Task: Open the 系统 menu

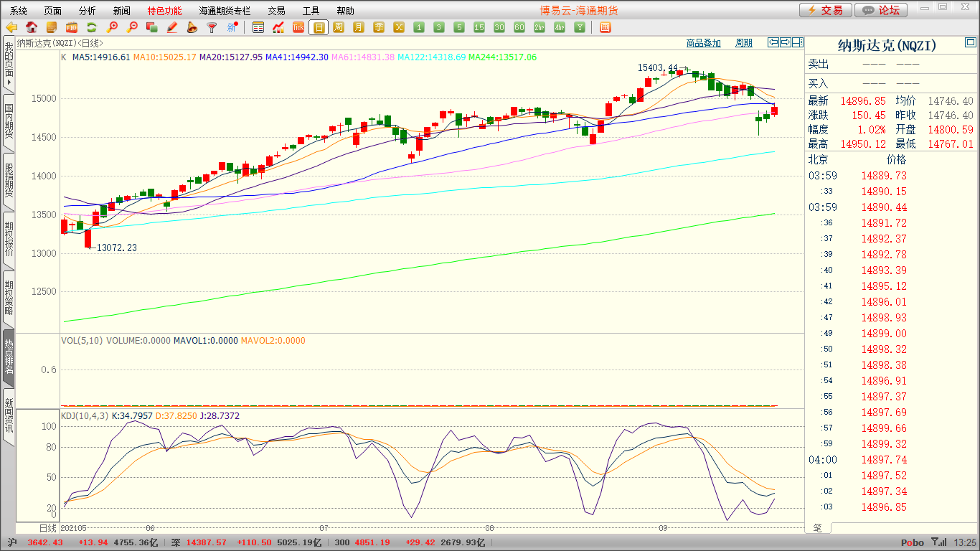Action: click(x=19, y=11)
